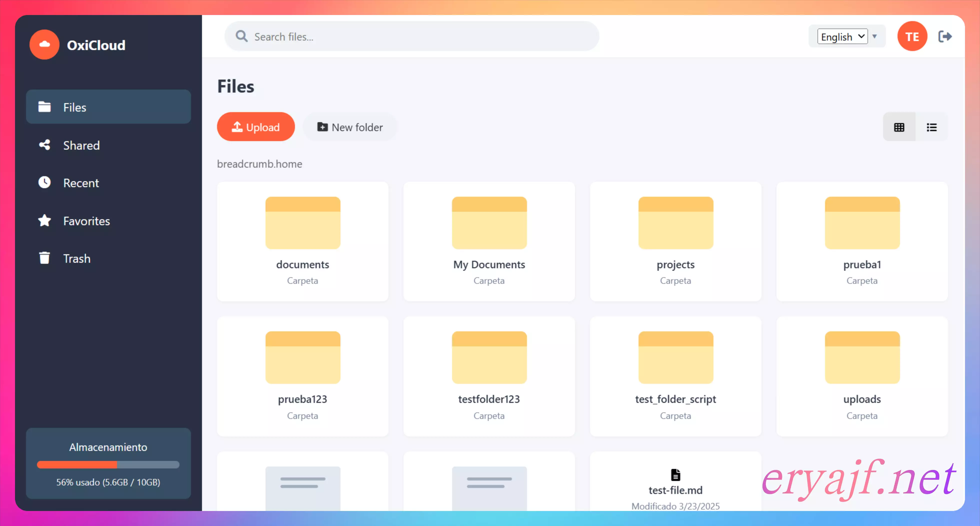Click the uploads folder name
The image size is (980, 526).
tap(862, 399)
